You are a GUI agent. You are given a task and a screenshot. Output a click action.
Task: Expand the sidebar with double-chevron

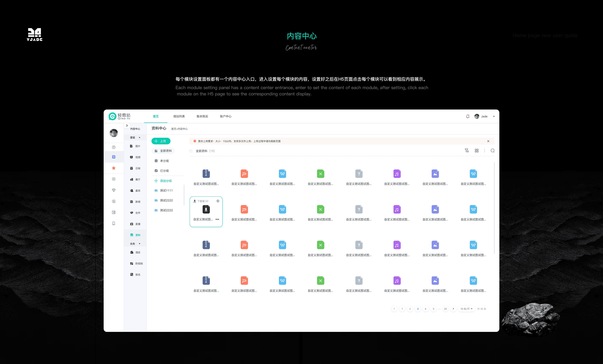(127, 125)
